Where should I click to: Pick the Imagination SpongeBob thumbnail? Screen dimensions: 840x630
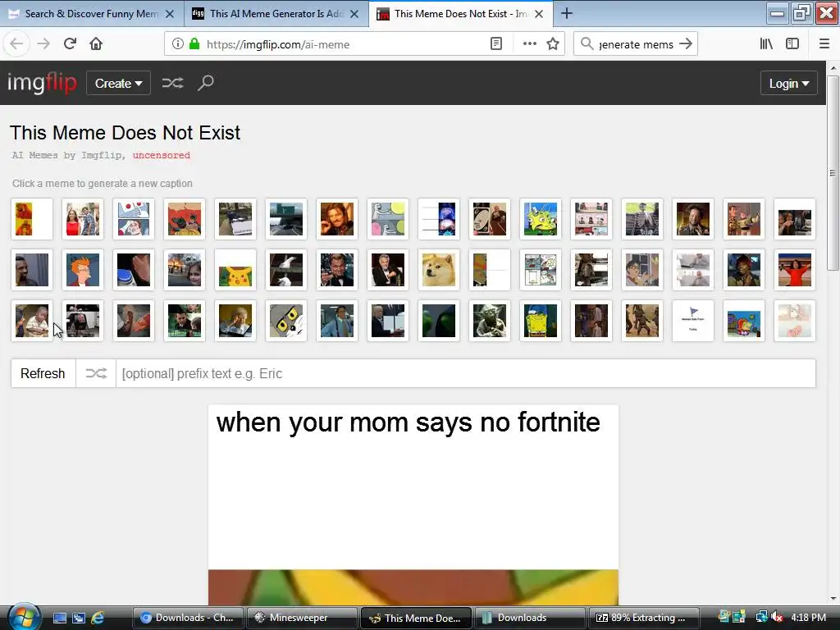[744, 321]
